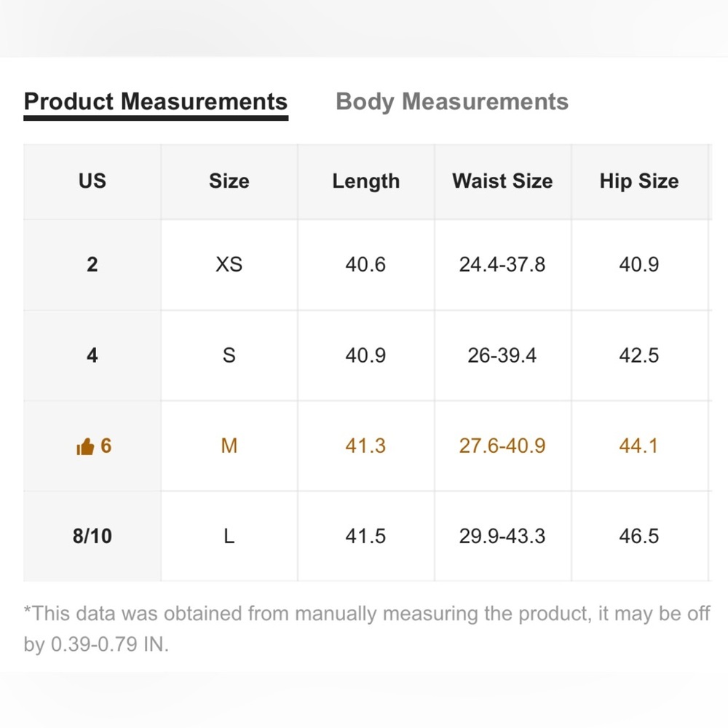The height and width of the screenshot is (728, 728).
Task: Click the 27.6-40.9 waist size value
Action: 502,446
